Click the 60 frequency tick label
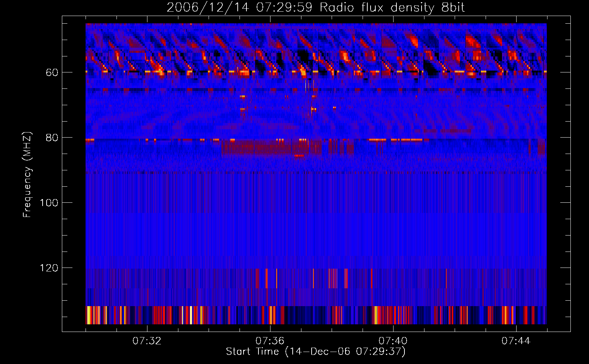589x364 pixels. click(x=52, y=72)
